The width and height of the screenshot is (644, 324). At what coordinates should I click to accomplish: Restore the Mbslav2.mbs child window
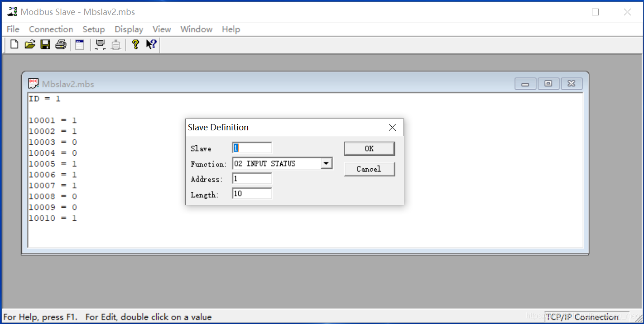point(548,83)
